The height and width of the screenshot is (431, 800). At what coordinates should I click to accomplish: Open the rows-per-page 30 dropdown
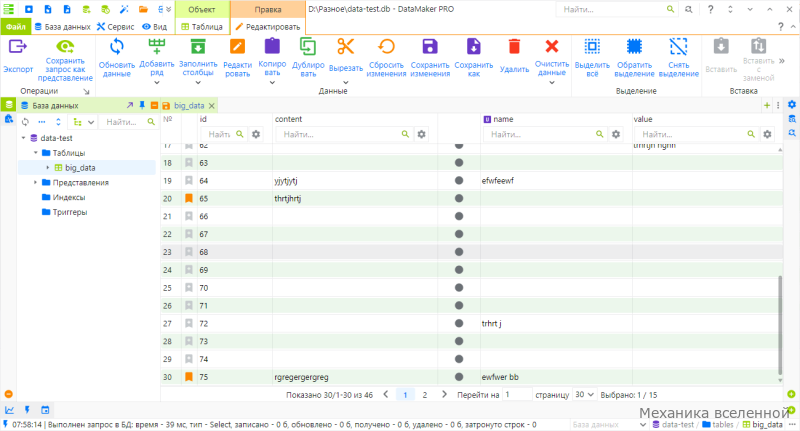click(x=585, y=395)
